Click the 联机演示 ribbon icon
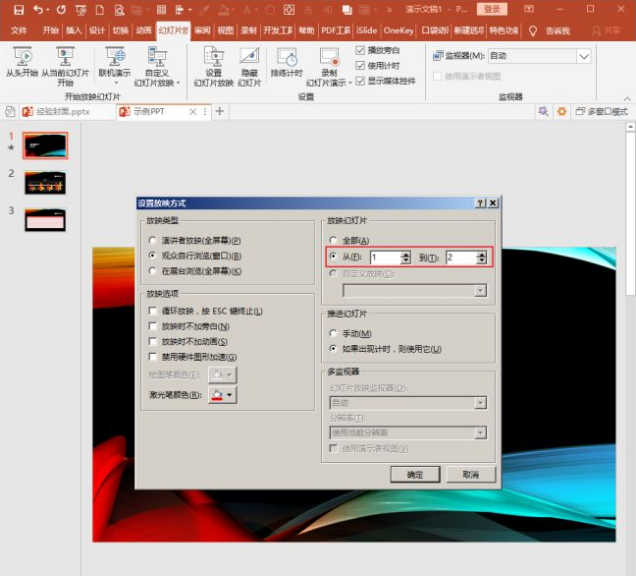This screenshot has height=576, width=636. point(114,57)
